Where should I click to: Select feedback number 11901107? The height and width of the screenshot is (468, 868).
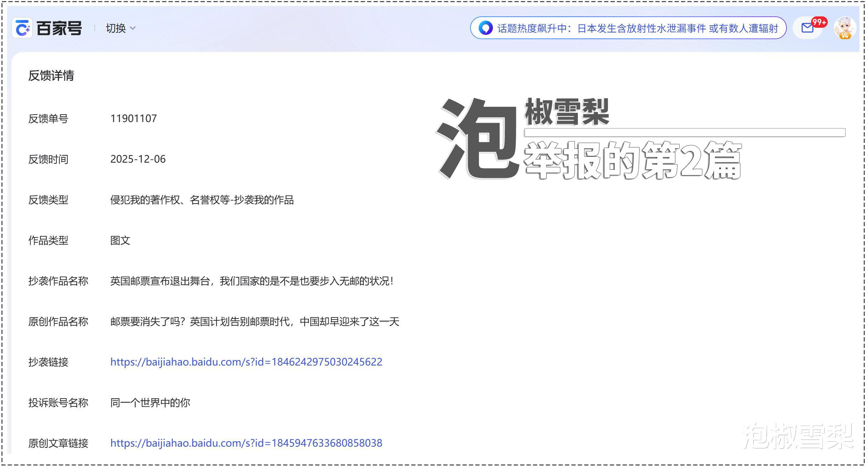click(x=133, y=119)
